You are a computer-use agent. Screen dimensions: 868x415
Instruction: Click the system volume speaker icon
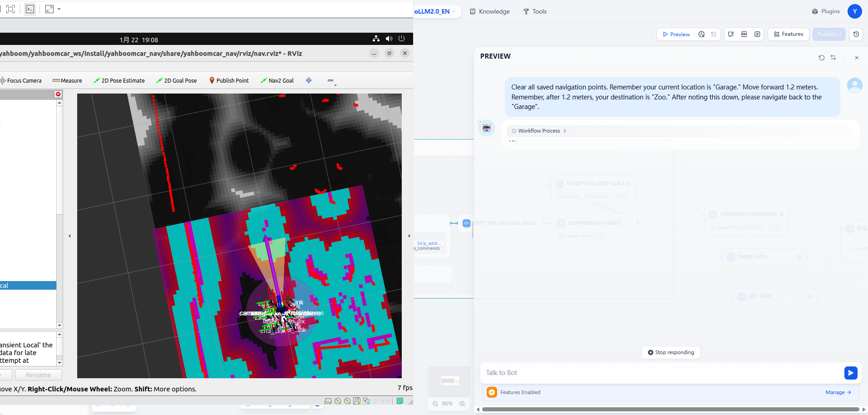(389, 39)
